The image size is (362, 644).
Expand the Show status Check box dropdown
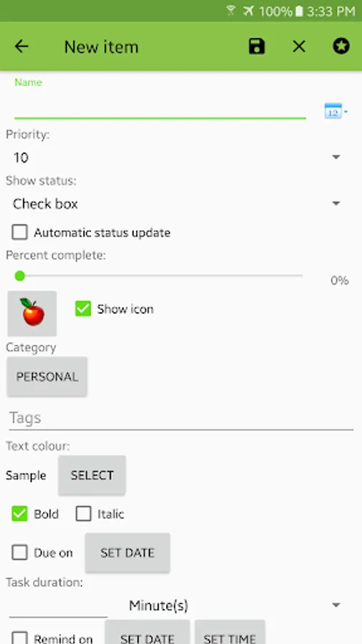tap(177, 204)
